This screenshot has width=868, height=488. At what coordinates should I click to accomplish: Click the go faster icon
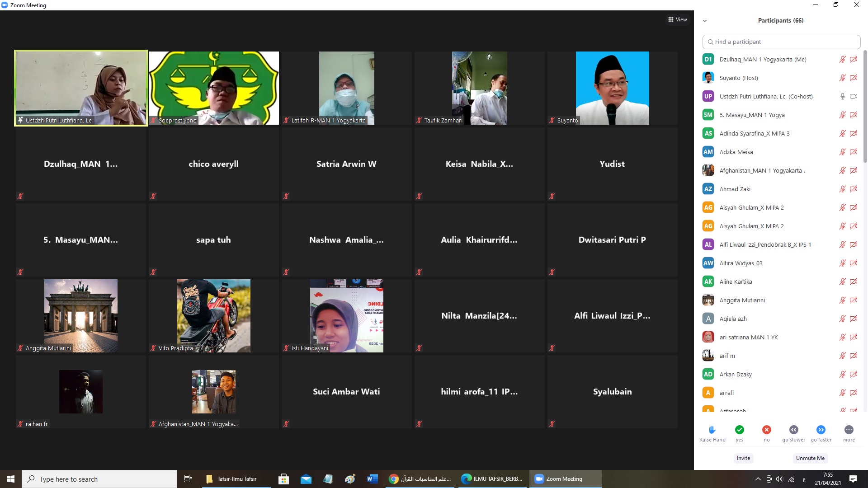click(x=821, y=430)
